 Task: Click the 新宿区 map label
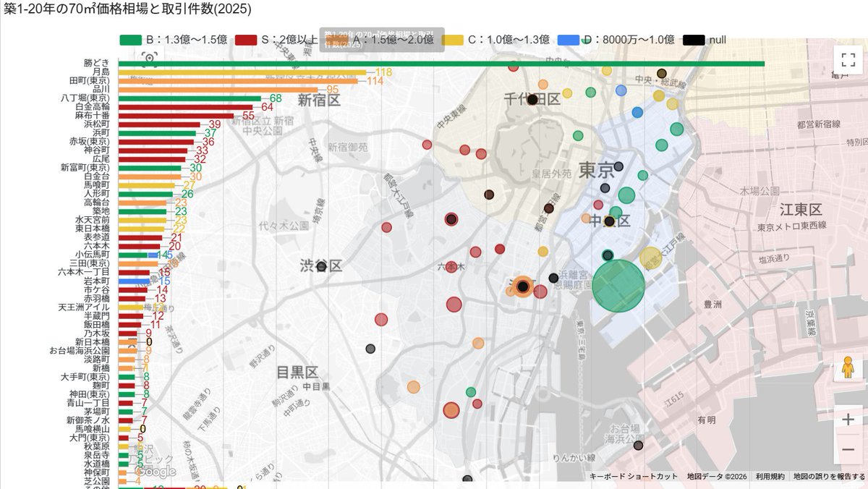tap(318, 100)
